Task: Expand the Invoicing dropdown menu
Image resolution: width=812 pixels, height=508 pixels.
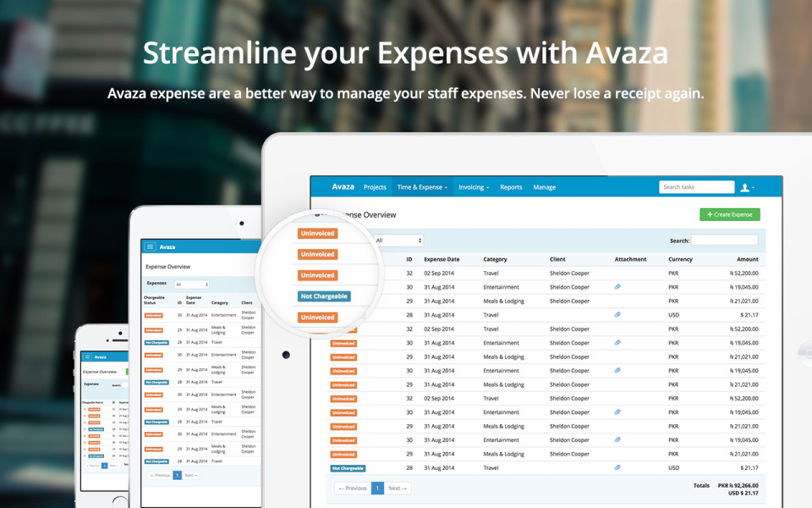Action: [474, 187]
